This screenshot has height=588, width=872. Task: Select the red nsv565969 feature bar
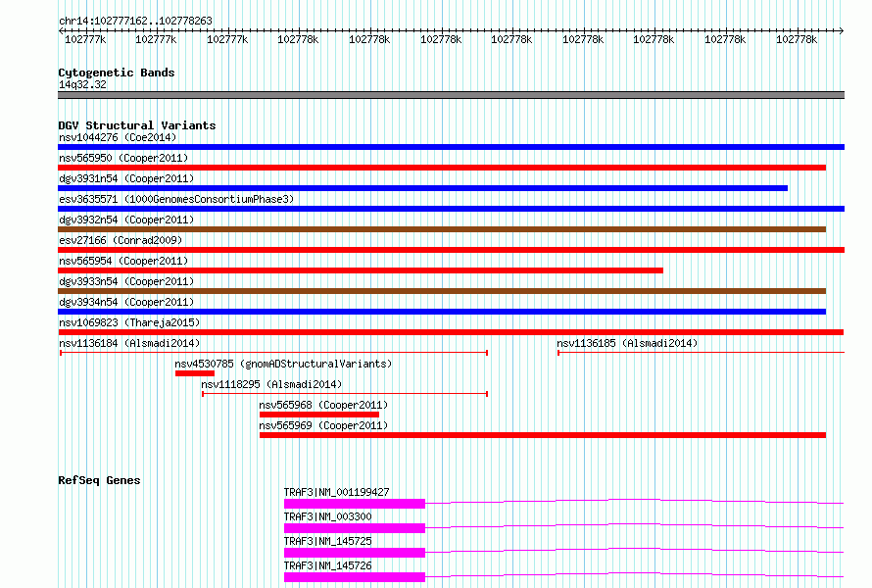pos(543,435)
